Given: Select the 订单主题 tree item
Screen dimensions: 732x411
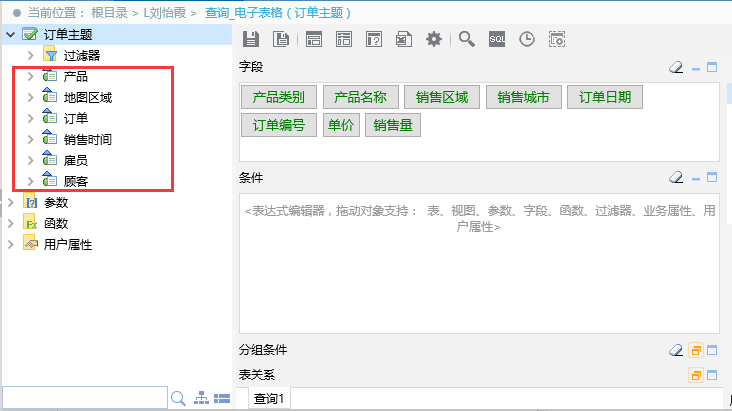Looking at the screenshot, I should point(68,35).
